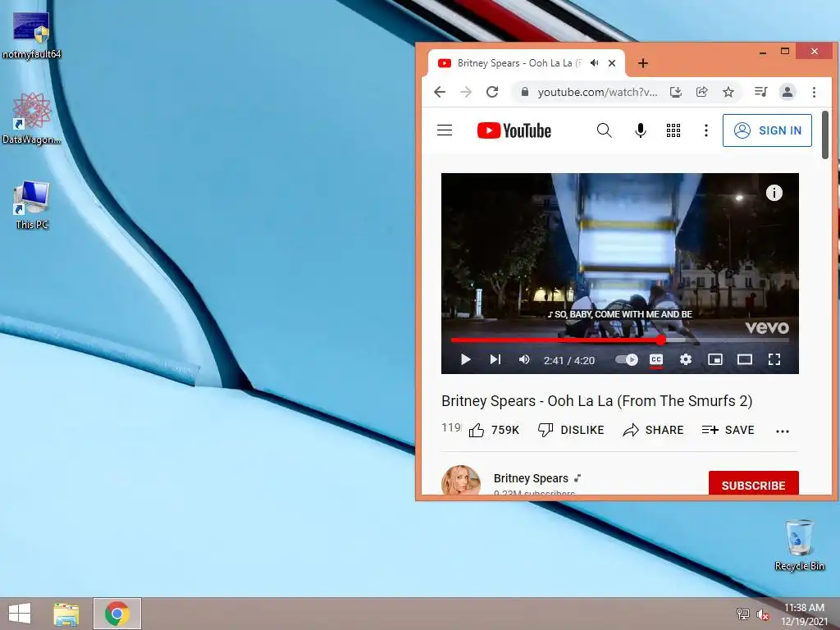This screenshot has width=840, height=630.
Task: Close the Britney Spears tab
Action: (612, 63)
